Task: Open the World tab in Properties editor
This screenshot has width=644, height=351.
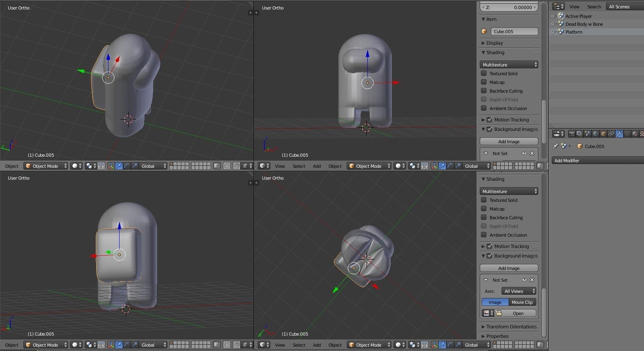Action: 595,134
